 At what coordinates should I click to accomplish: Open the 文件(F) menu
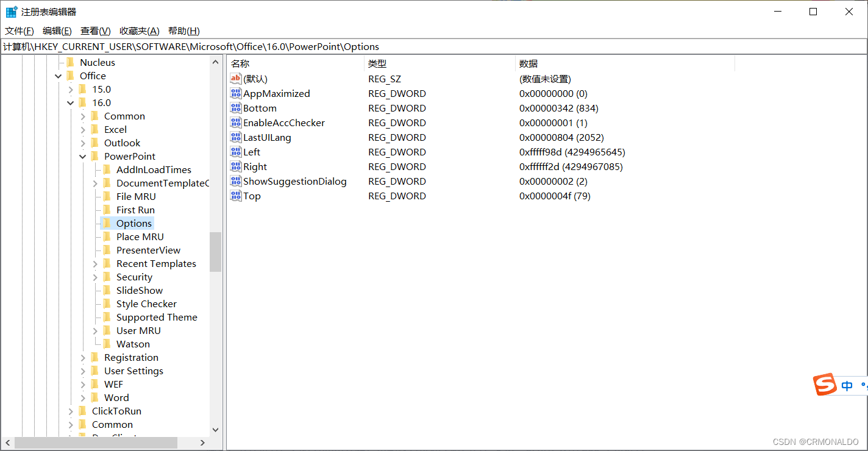(x=20, y=31)
